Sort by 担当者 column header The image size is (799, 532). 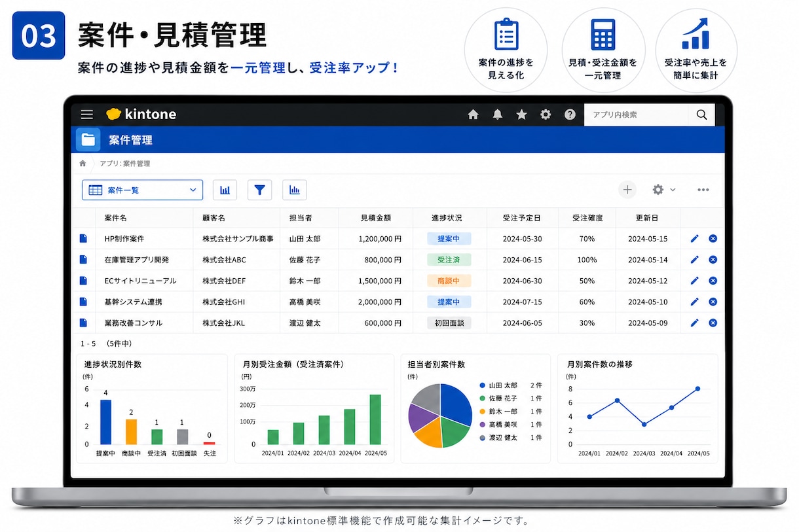(x=301, y=218)
